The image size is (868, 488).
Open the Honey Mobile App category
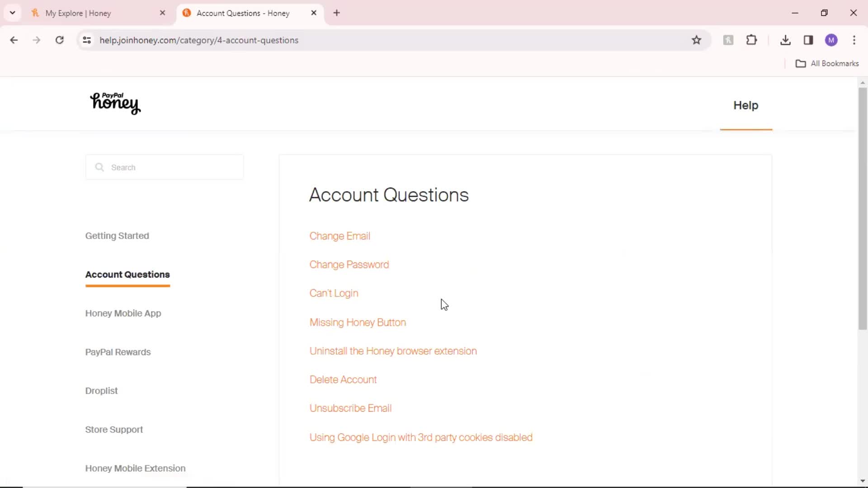(123, 314)
